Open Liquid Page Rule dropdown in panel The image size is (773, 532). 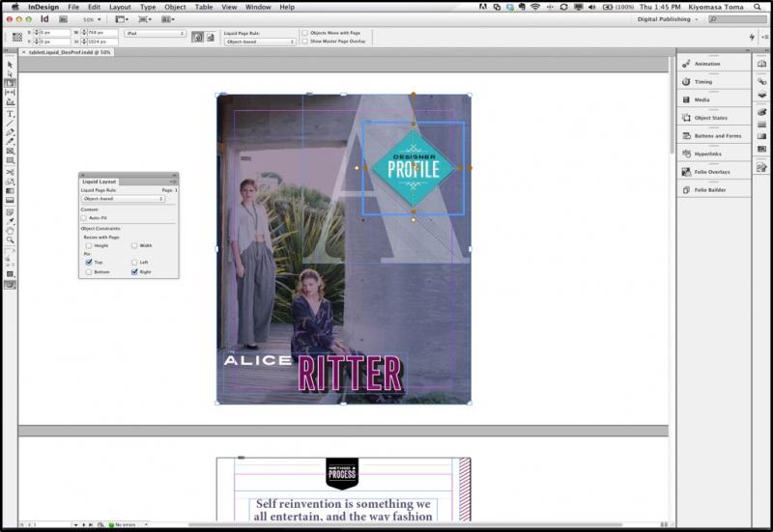coord(123,199)
